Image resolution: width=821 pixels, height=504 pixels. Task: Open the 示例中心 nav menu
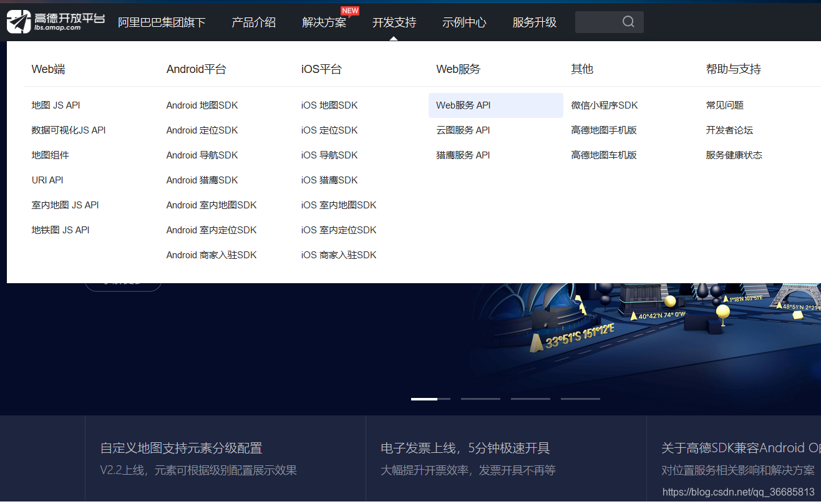tap(464, 22)
